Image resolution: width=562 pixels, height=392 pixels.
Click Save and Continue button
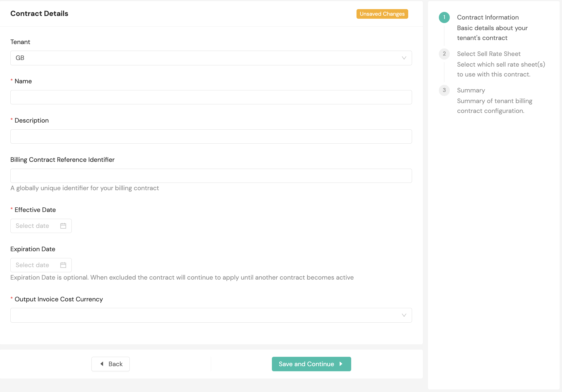311,364
